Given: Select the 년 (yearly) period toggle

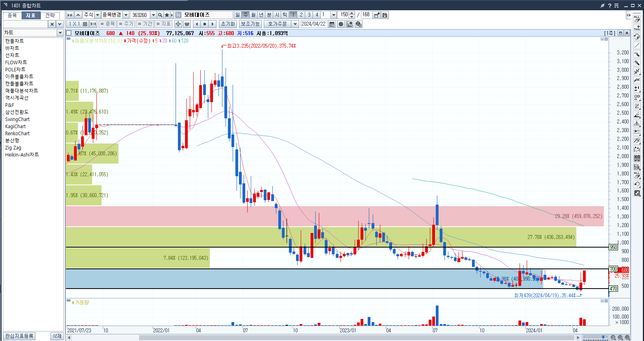Looking at the screenshot, I should click(x=261, y=15).
